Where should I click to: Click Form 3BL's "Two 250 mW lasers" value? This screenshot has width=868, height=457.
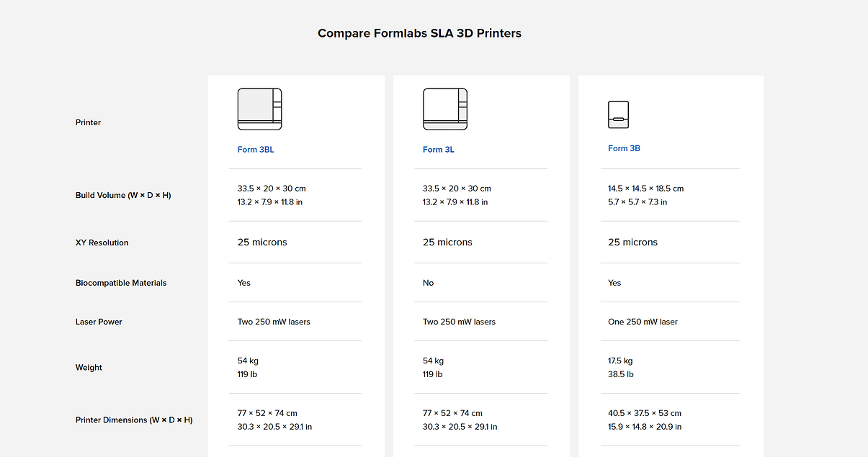pyautogui.click(x=274, y=322)
